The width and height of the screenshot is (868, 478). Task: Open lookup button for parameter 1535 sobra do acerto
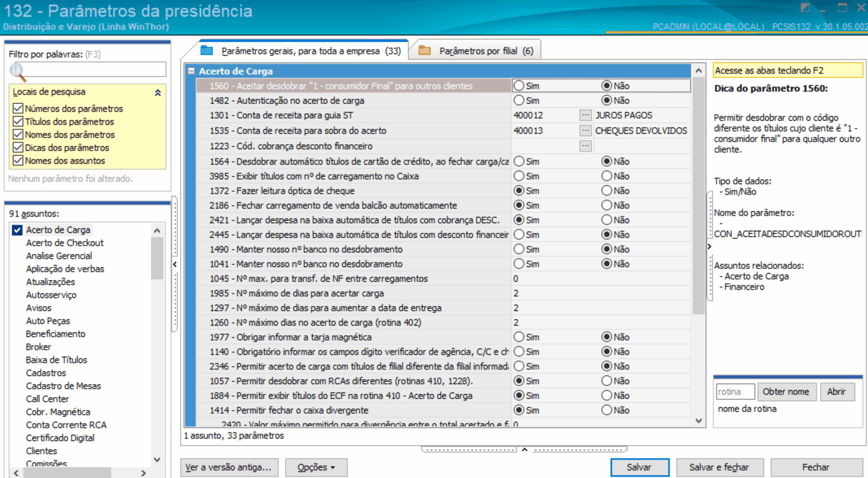pos(586,130)
